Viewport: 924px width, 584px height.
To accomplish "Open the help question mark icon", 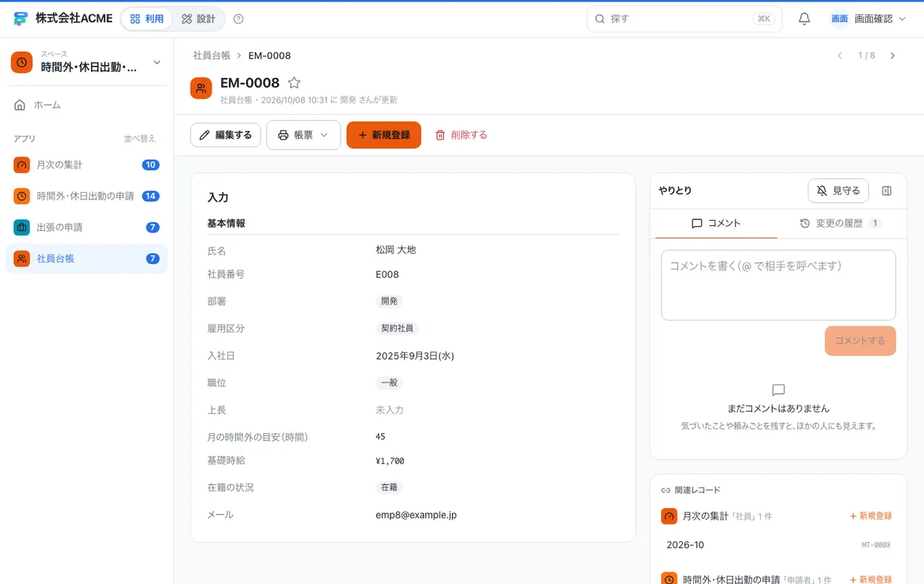I will (239, 19).
